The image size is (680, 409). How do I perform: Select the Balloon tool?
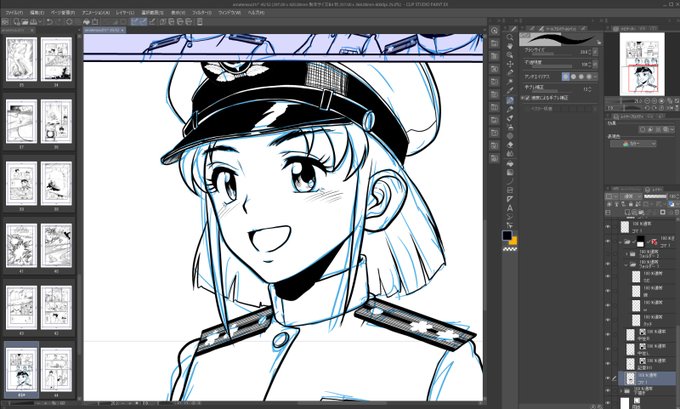(x=510, y=217)
